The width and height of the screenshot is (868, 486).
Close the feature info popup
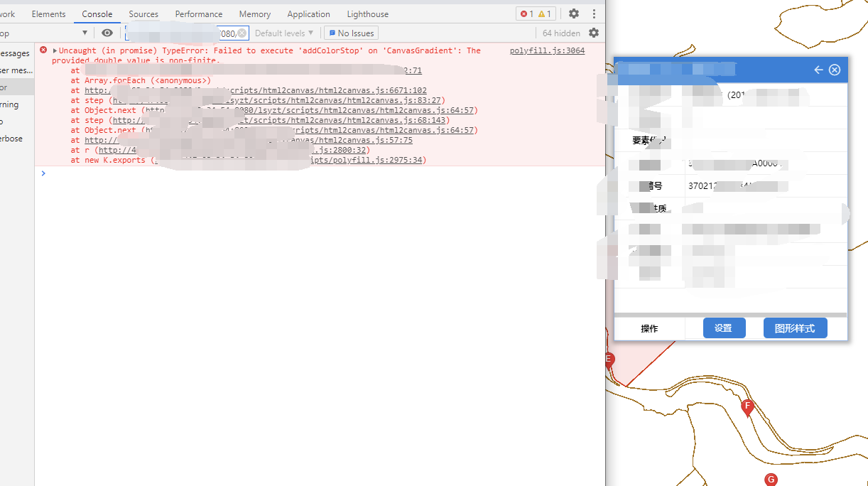(835, 70)
